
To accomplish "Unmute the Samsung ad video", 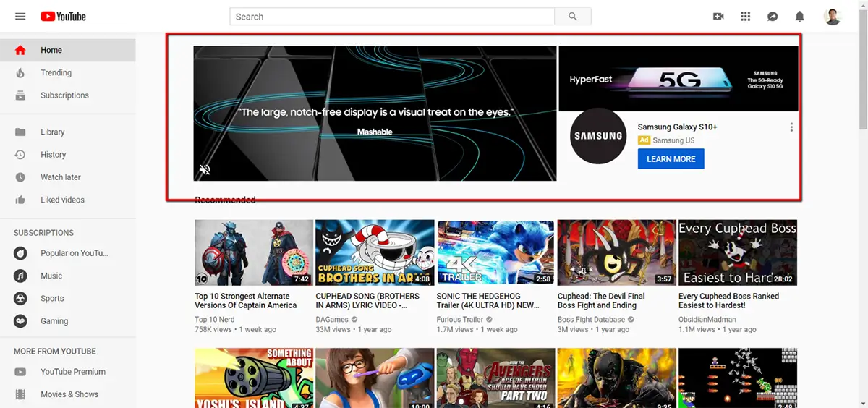I will click(x=205, y=169).
